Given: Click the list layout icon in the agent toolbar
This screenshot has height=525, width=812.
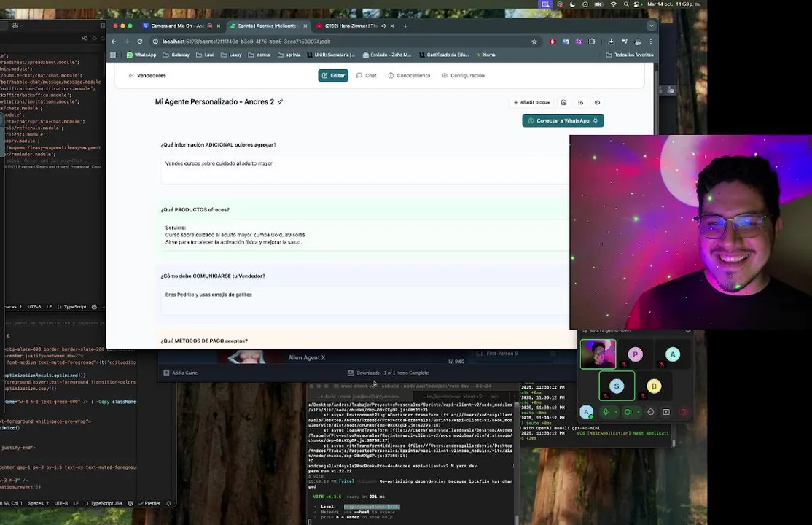Looking at the screenshot, I should (580, 103).
